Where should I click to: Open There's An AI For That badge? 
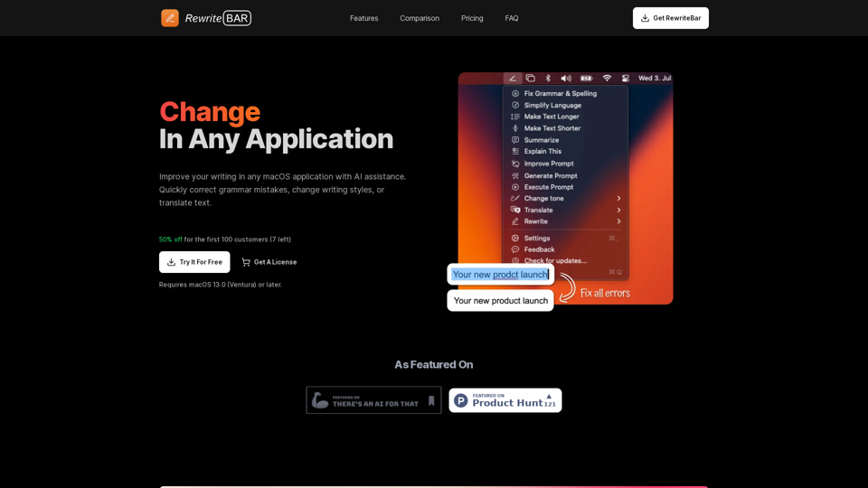pyautogui.click(x=373, y=400)
